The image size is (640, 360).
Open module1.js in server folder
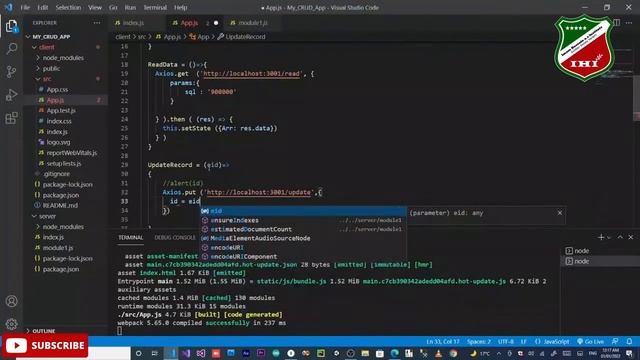coord(58,248)
